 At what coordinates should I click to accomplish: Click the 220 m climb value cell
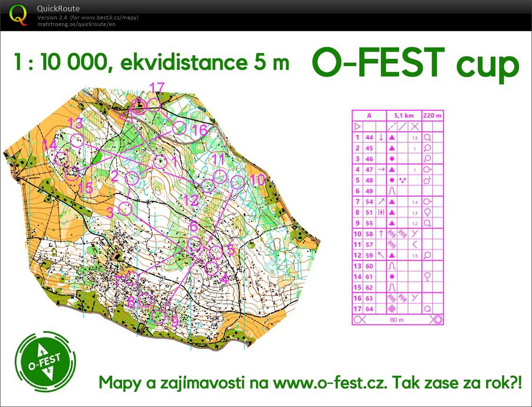click(x=431, y=115)
